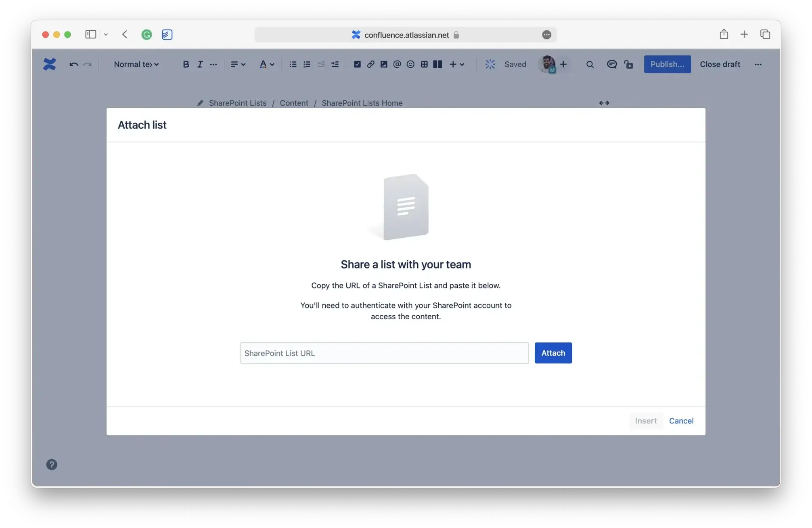
Task: Open the Normal text style dropdown
Action: [x=136, y=64]
